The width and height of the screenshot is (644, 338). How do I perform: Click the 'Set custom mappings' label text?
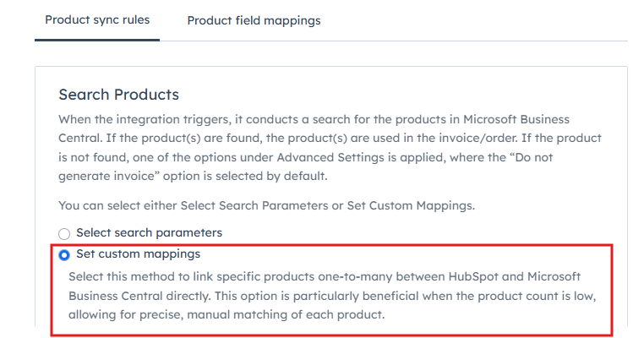(139, 254)
